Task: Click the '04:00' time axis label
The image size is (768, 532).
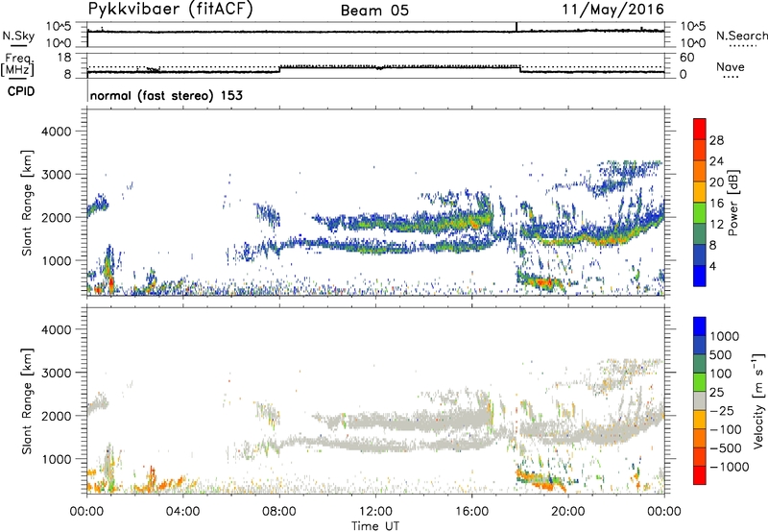Action: (x=183, y=512)
